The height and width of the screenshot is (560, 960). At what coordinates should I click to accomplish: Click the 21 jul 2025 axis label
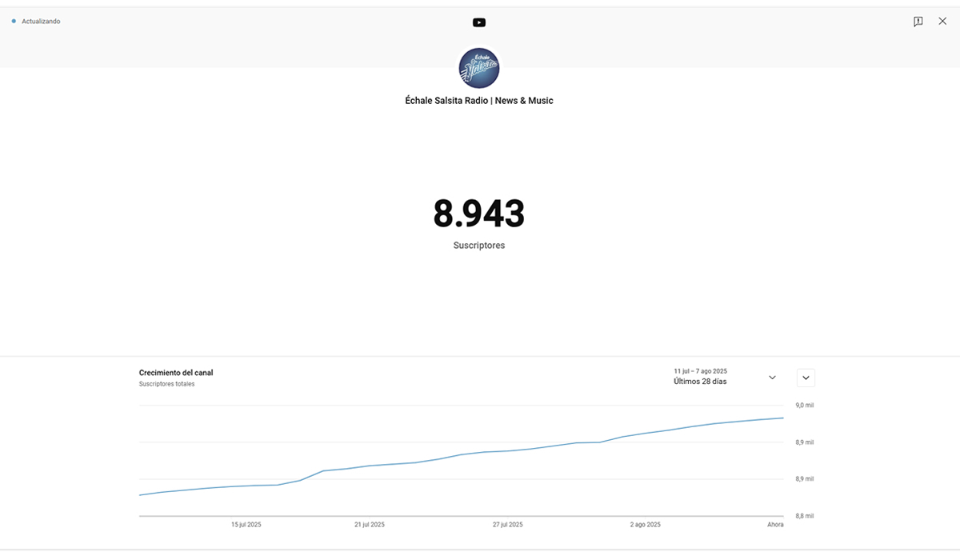pyautogui.click(x=370, y=525)
